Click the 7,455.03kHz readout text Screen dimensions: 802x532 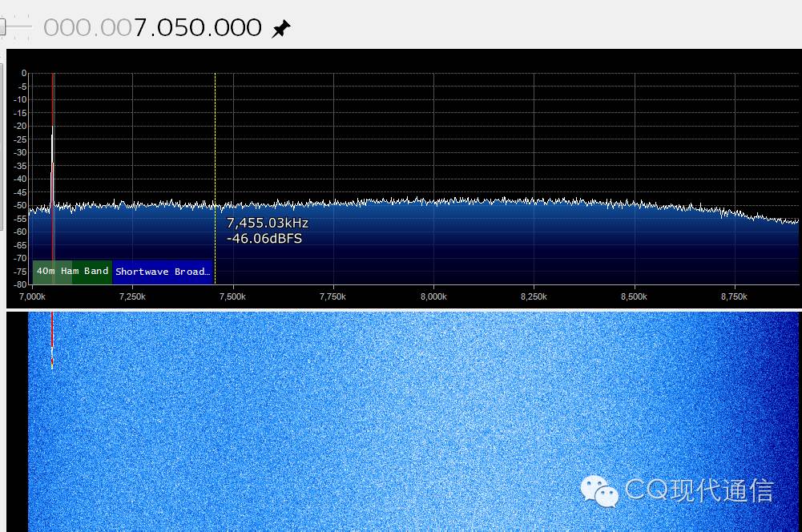[267, 224]
